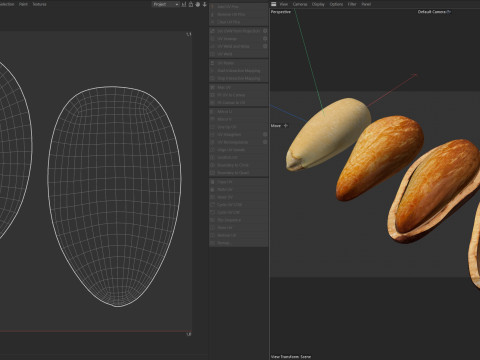The height and width of the screenshot is (360, 480).
Task: Click the chart-shaped icon right of the Project dropdown
Action: coord(184,4)
